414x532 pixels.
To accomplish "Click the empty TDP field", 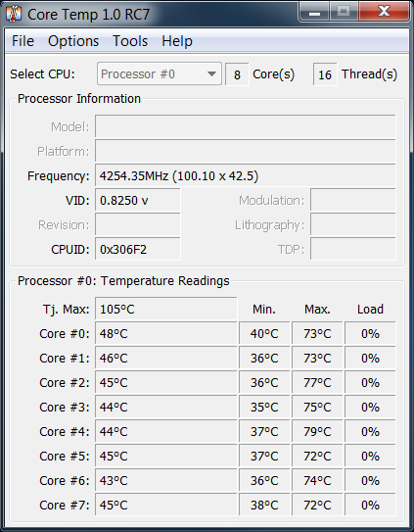I will tap(353, 250).
